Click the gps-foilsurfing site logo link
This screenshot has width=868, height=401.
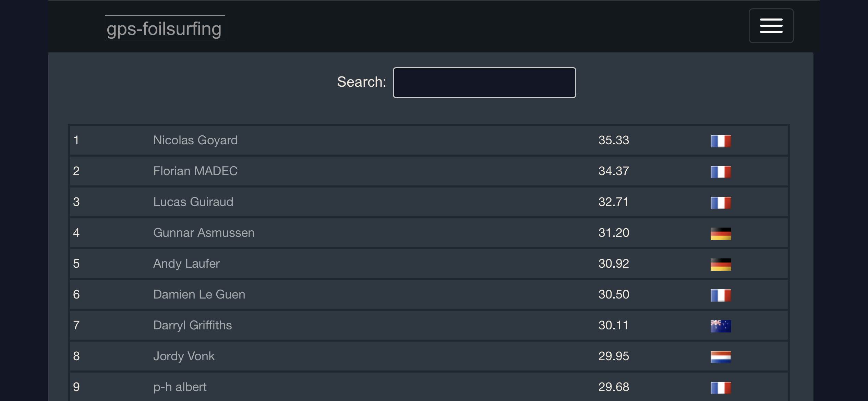pyautogui.click(x=165, y=28)
